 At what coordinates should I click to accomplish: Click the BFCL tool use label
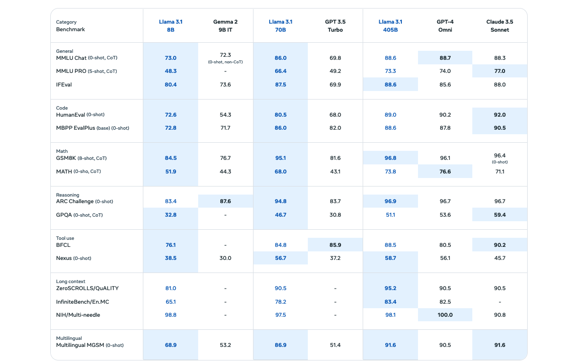point(63,245)
